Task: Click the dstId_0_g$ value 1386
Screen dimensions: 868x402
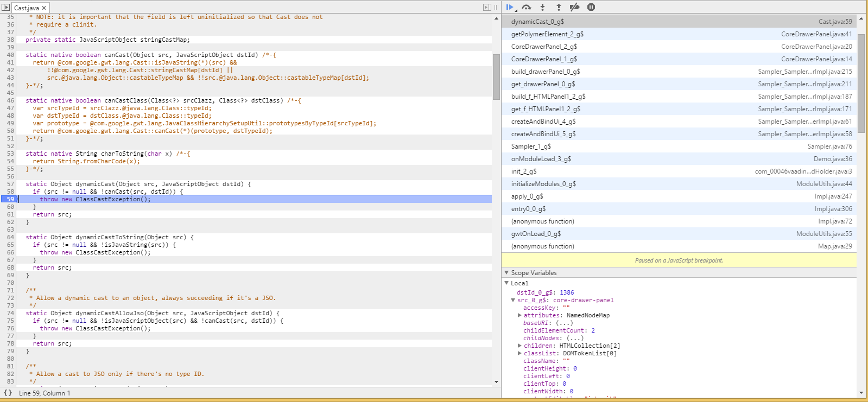Action: point(567,292)
